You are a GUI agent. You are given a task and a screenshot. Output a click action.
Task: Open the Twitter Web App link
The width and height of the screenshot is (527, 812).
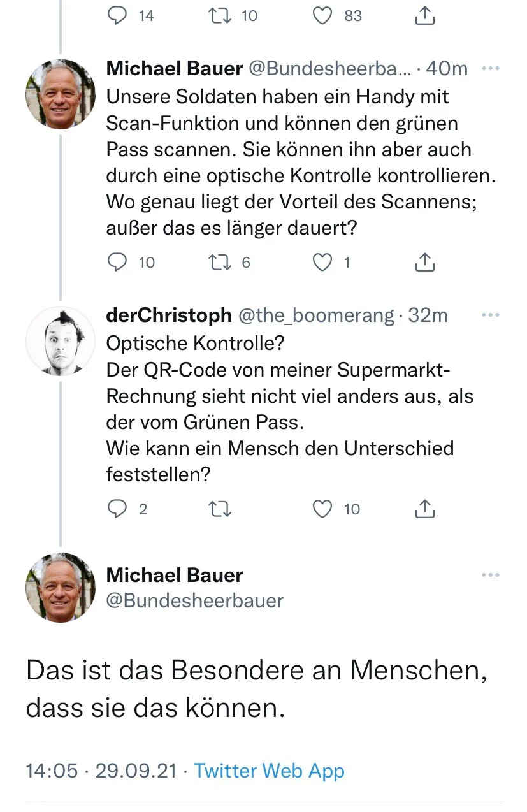[x=269, y=771]
